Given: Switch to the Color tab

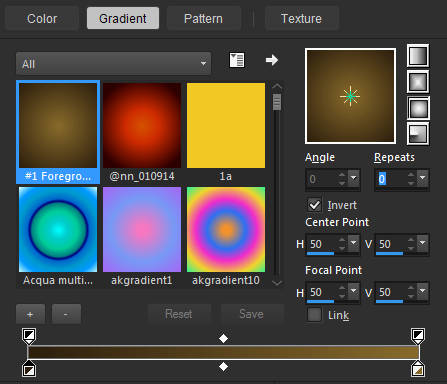Looking at the screenshot, I should (x=42, y=19).
